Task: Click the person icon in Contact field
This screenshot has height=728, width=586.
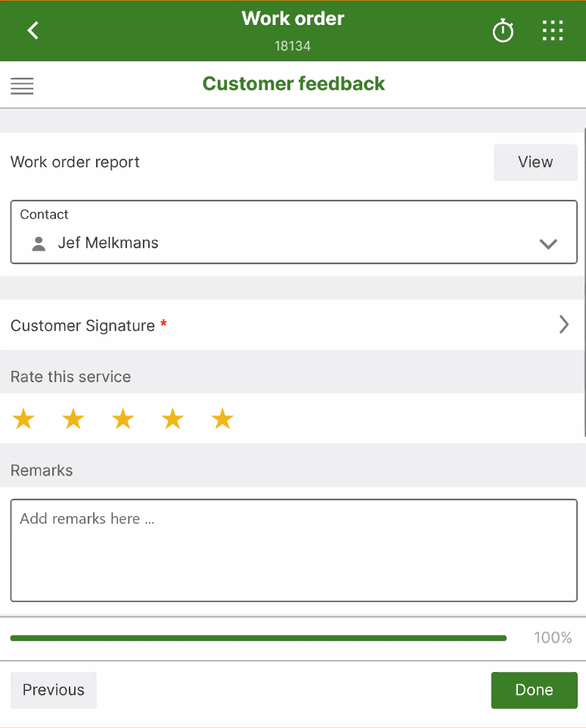Action: [x=39, y=243]
